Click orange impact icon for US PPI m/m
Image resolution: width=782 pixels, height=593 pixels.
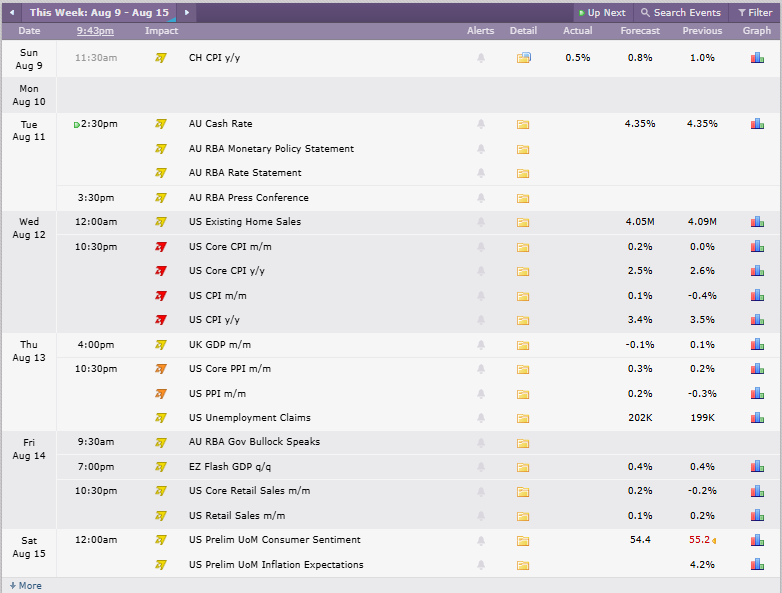(161, 394)
